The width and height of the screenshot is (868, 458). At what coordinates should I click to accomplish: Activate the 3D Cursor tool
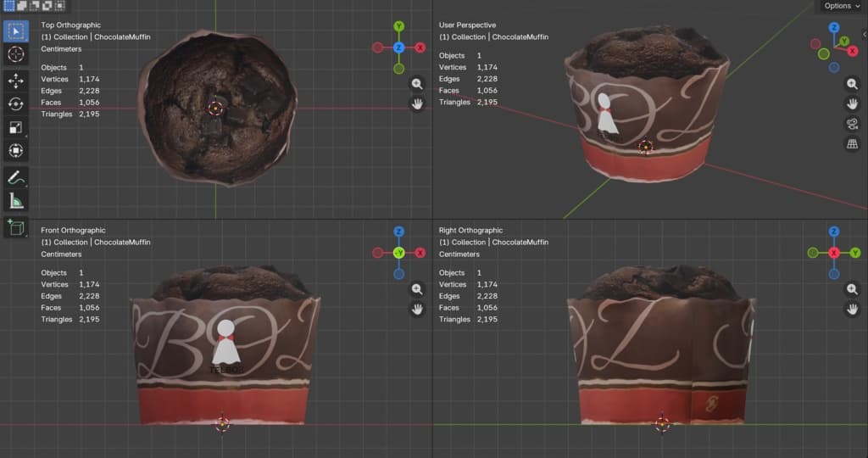15,54
